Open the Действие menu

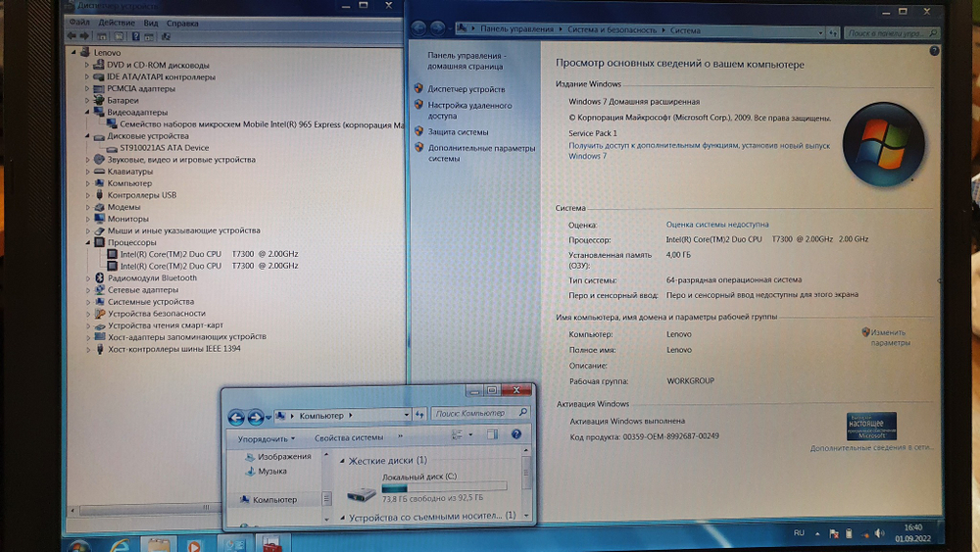point(117,23)
